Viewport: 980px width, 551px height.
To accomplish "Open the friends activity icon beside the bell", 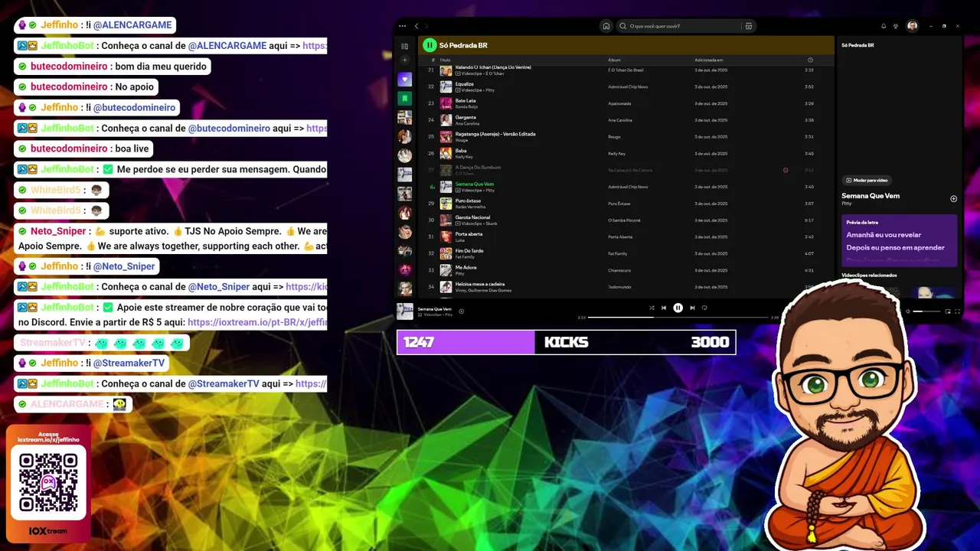I will pyautogui.click(x=896, y=26).
